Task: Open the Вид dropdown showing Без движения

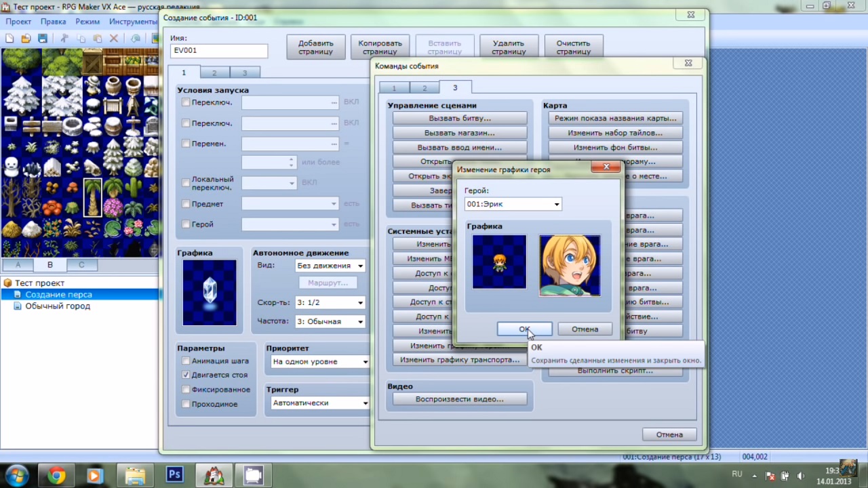Action: 330,266
